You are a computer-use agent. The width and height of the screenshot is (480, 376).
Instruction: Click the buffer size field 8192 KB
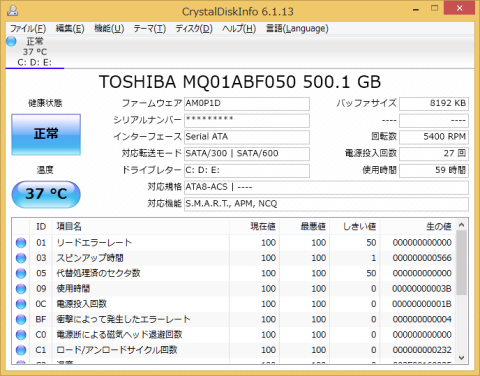coord(434,104)
